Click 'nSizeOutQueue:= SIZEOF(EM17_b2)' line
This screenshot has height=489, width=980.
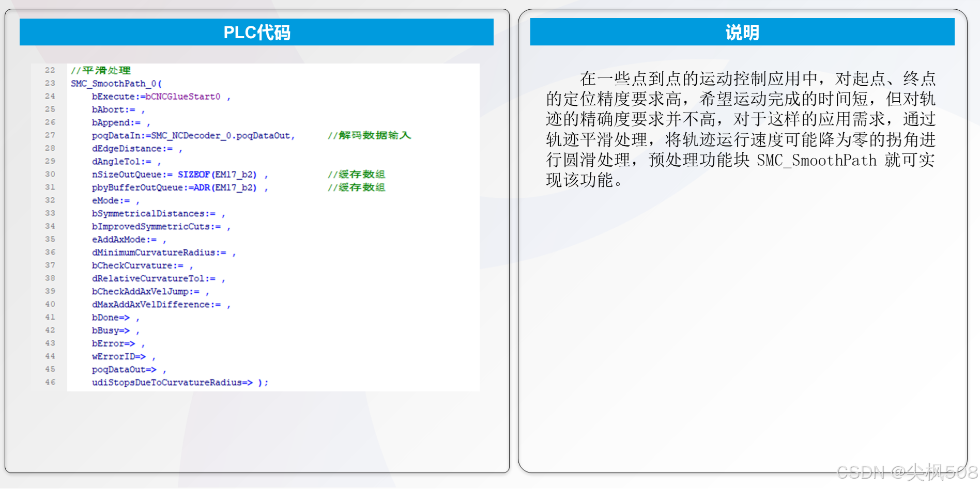[x=180, y=175]
